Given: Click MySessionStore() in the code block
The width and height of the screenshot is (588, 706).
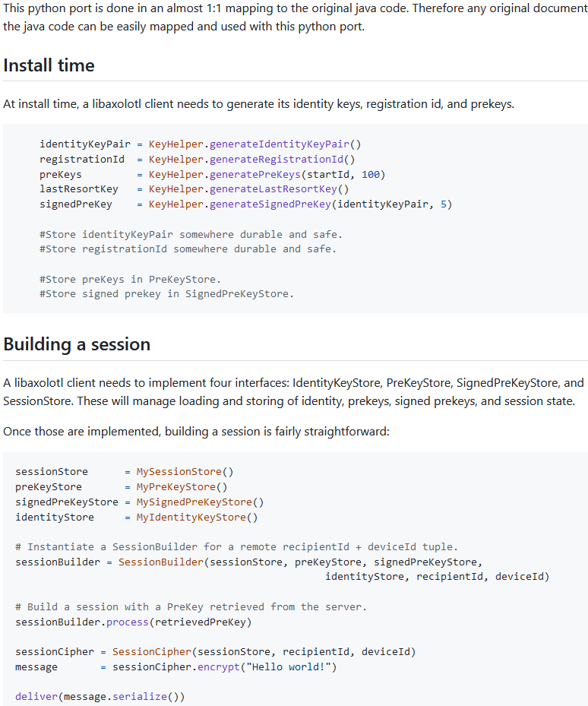Looking at the screenshot, I should coord(185,472).
